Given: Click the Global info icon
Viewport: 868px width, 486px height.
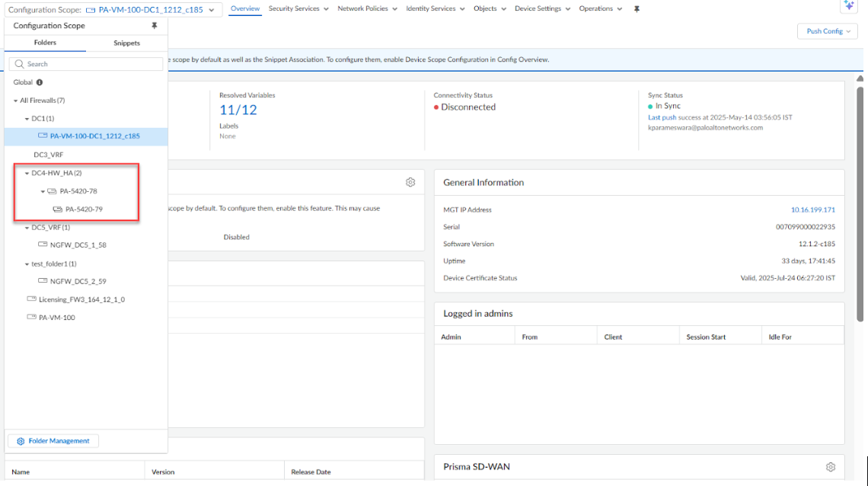Looking at the screenshot, I should [40, 82].
